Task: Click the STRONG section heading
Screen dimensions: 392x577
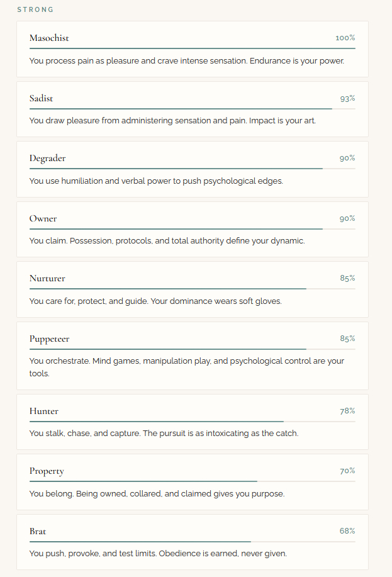Action: coord(35,10)
